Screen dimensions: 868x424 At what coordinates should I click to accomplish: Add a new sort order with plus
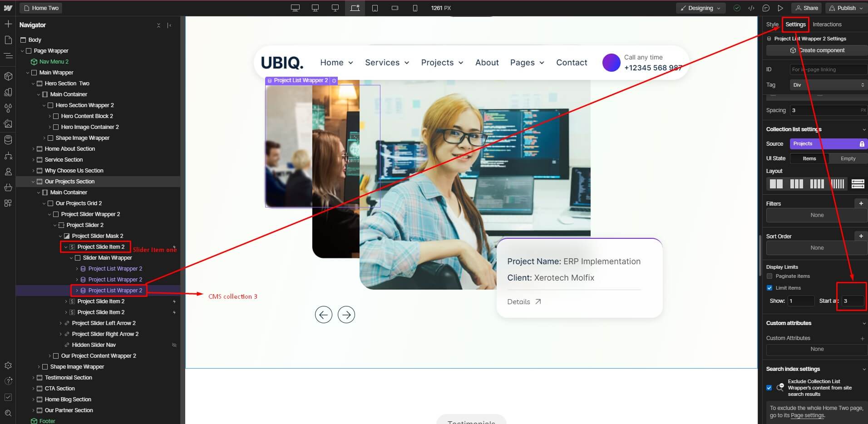(861, 236)
